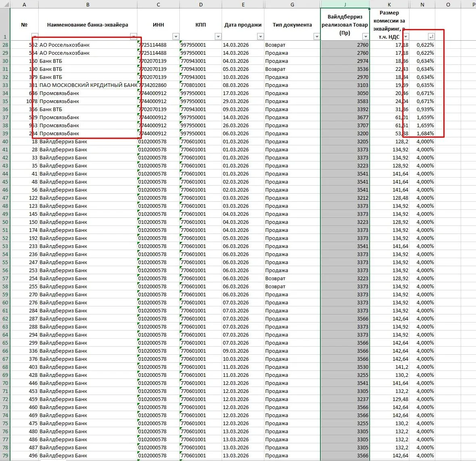Click header cell Тип документа

pyautogui.click(x=292, y=25)
